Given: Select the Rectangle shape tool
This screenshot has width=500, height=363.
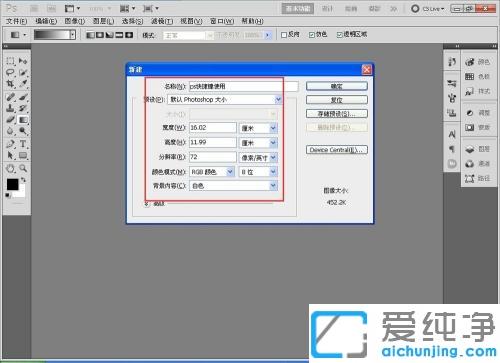Looking at the screenshot, I should [x=23, y=155].
